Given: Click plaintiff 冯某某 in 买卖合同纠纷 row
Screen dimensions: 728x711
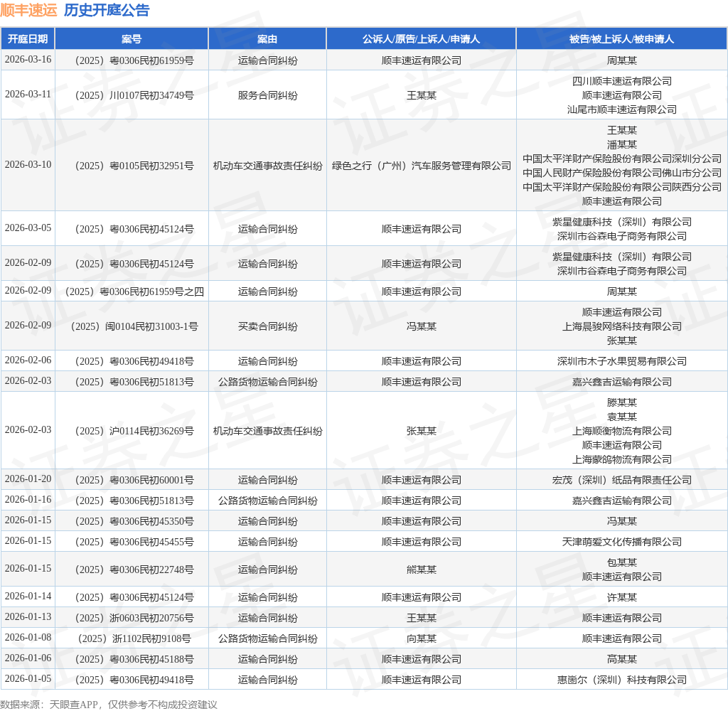Looking at the screenshot, I should 421,326.
